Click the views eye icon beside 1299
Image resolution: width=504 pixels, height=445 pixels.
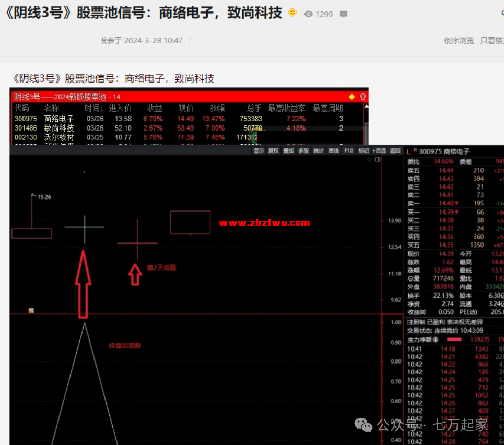308,14
